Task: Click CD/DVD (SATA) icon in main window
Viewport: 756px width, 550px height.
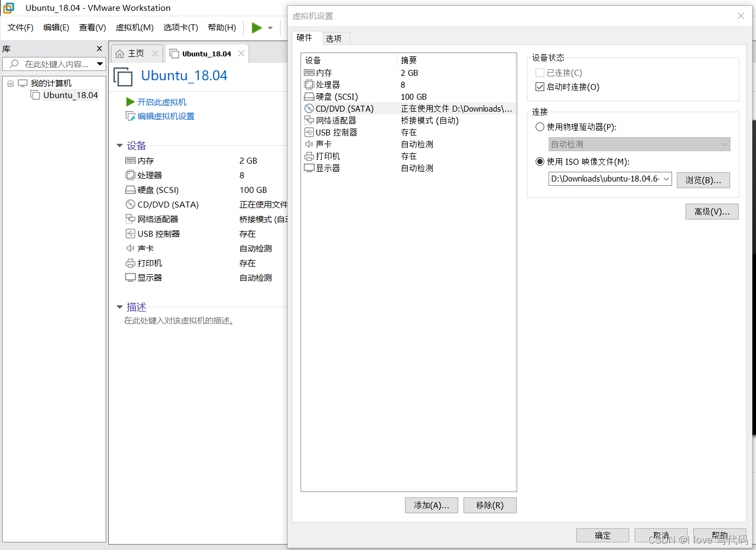Action: tap(130, 204)
